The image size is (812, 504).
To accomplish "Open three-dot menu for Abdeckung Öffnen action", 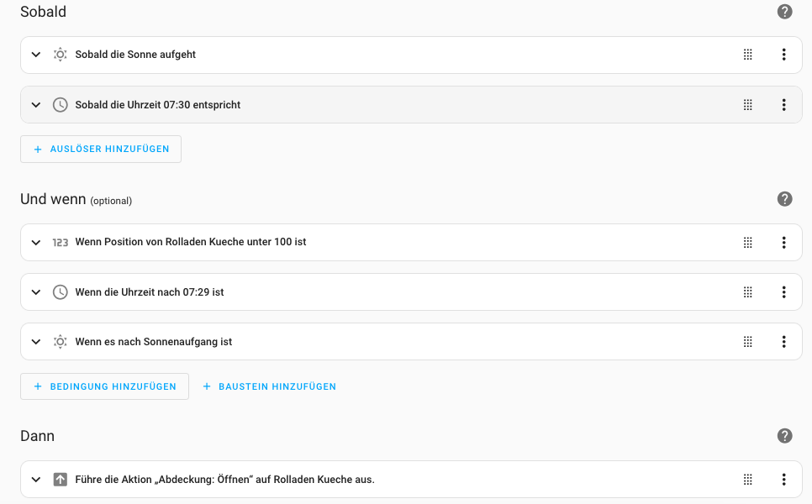I will click(x=783, y=480).
